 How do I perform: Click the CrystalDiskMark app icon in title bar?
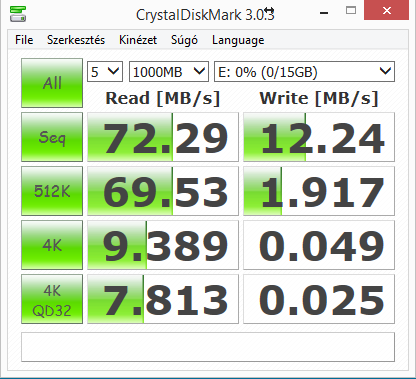tap(18, 14)
